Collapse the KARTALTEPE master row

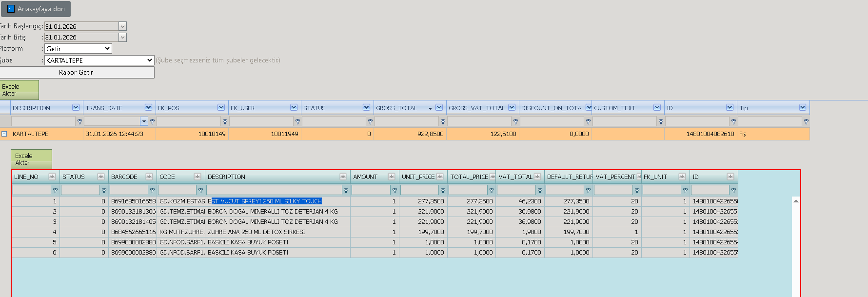(x=4, y=134)
